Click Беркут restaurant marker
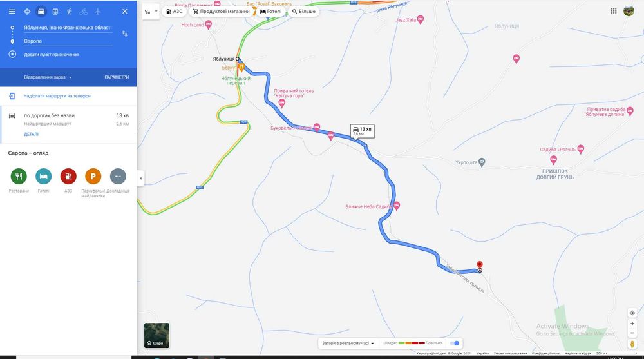 point(242,66)
